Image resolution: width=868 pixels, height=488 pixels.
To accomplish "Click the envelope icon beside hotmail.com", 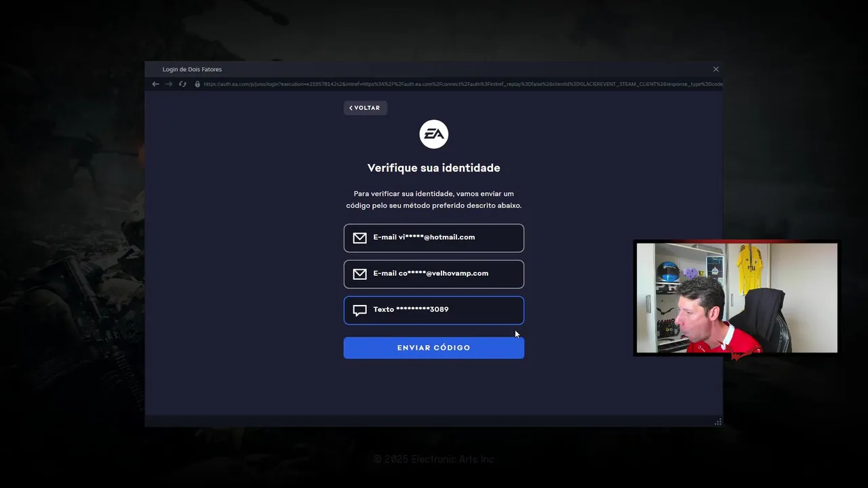I will [360, 238].
